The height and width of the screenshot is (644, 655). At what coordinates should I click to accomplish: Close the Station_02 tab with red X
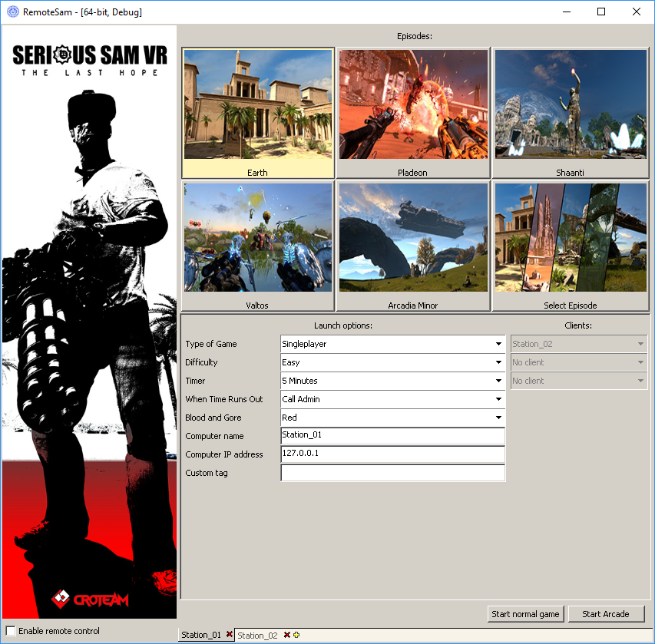(287, 635)
